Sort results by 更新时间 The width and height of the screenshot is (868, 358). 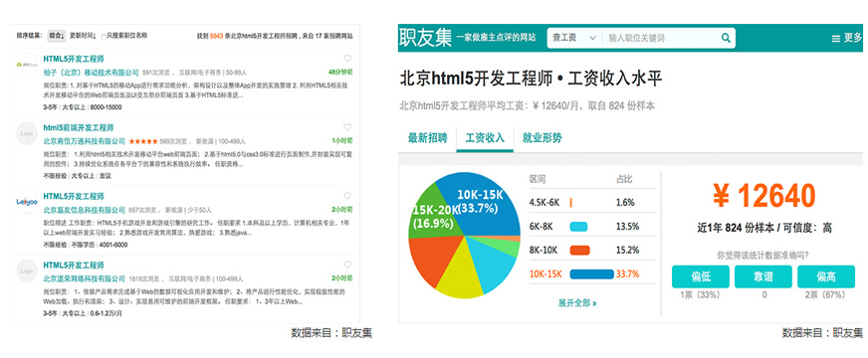83,36
